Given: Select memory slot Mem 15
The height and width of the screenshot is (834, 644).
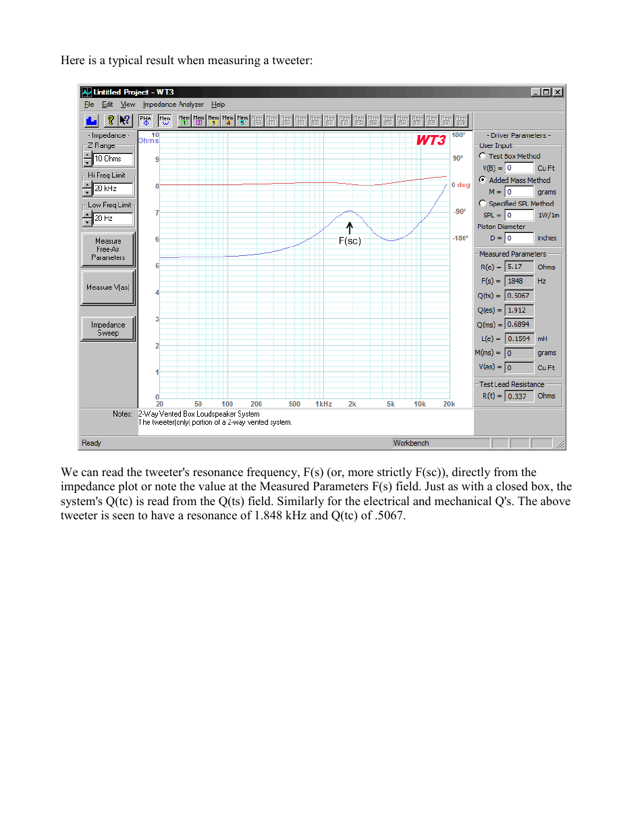Looking at the screenshot, I should click(x=389, y=120).
